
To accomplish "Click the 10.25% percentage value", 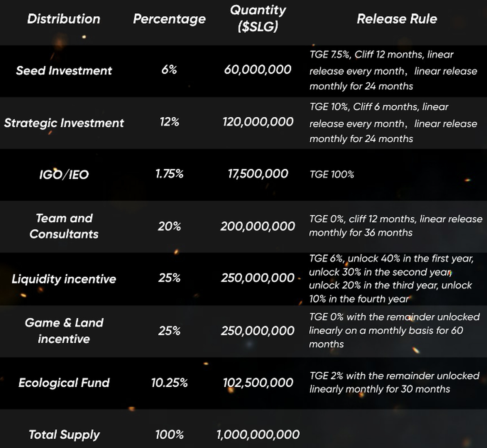I will (169, 383).
